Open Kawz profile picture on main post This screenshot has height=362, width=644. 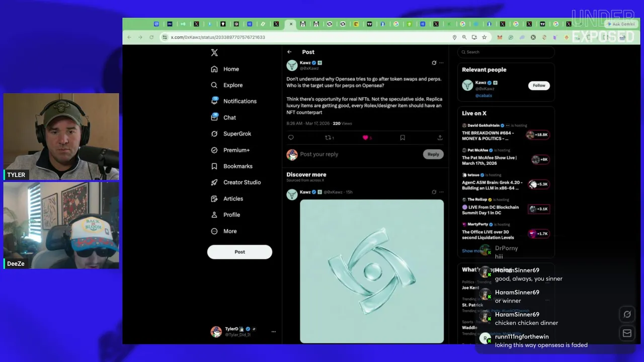click(x=292, y=65)
